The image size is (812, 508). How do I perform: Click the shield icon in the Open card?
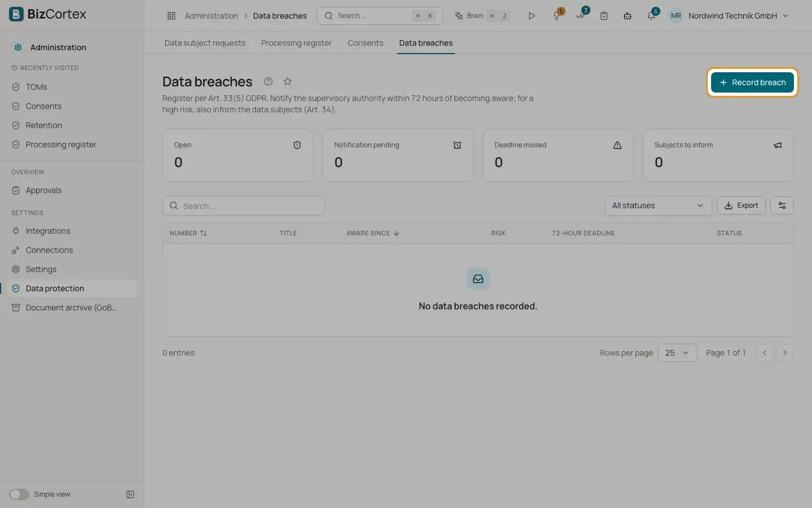click(297, 145)
